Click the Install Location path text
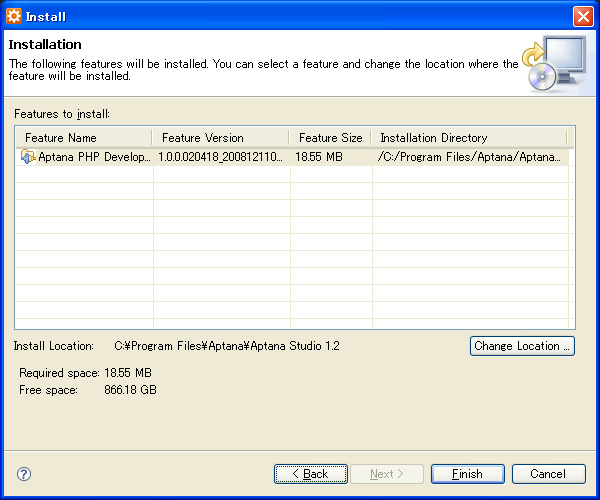 (x=227, y=346)
